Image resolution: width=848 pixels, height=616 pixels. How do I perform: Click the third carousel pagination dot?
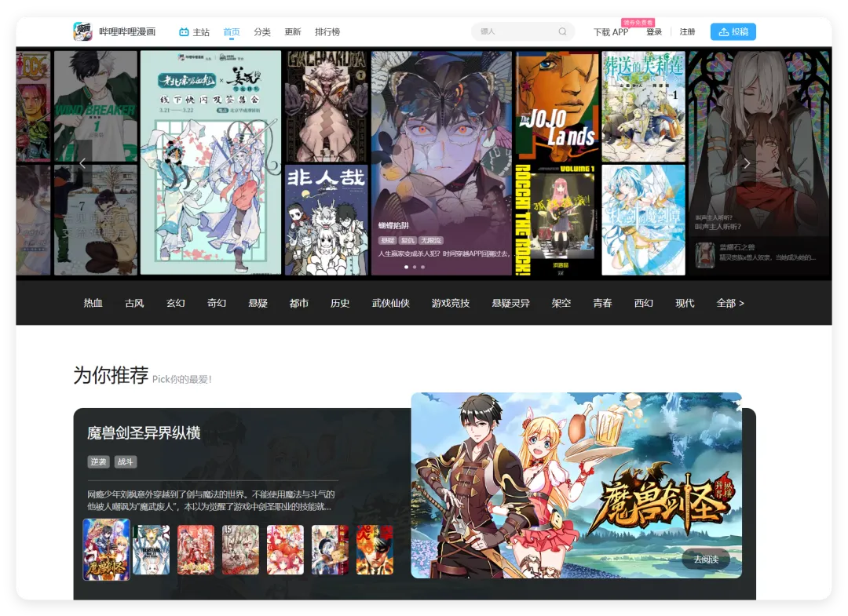(x=422, y=267)
